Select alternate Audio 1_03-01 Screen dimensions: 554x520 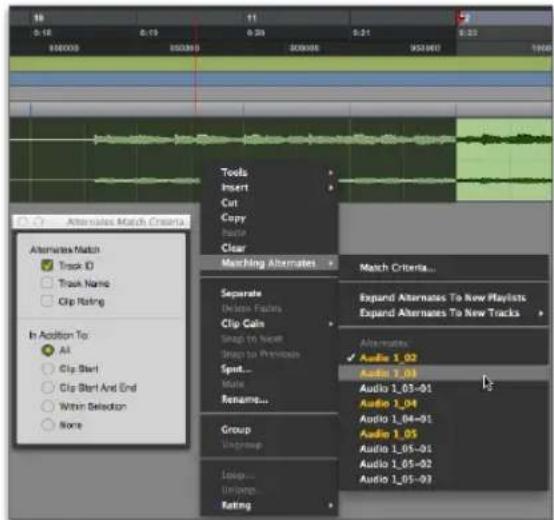coord(443,389)
